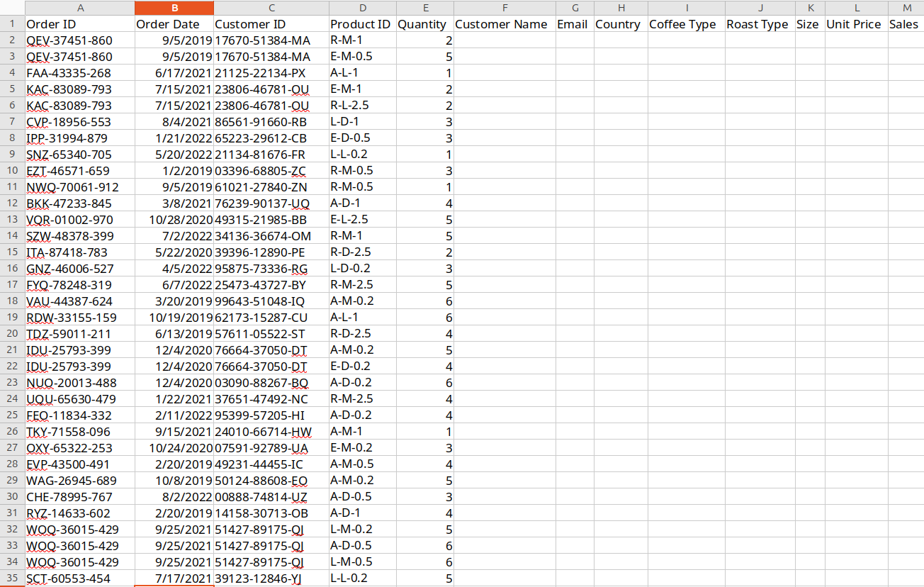Select the column F header

[x=504, y=8]
